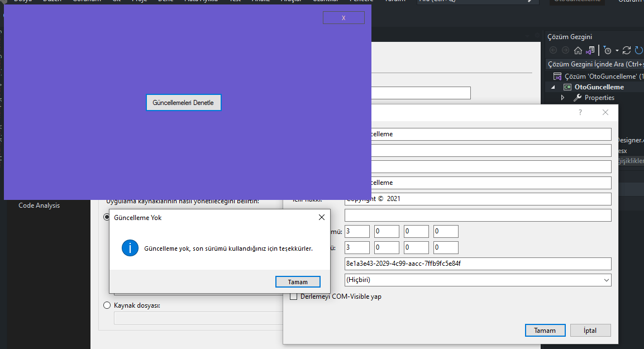Close the assembly information dialog

click(x=605, y=112)
